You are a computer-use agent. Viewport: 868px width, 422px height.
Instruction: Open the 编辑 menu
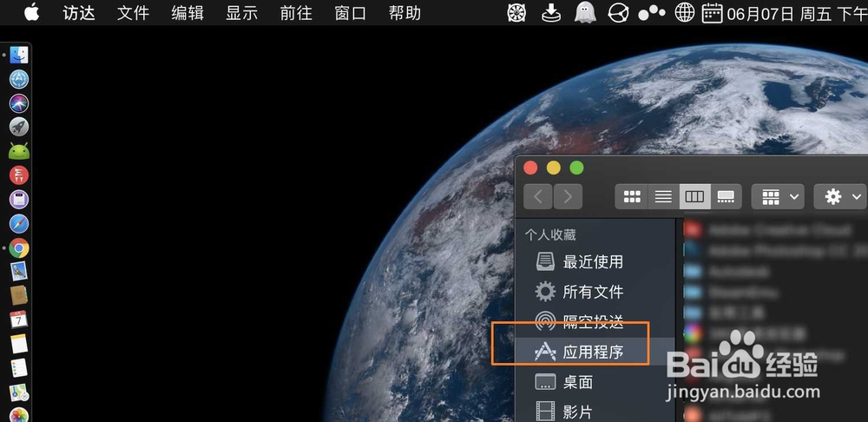click(187, 13)
